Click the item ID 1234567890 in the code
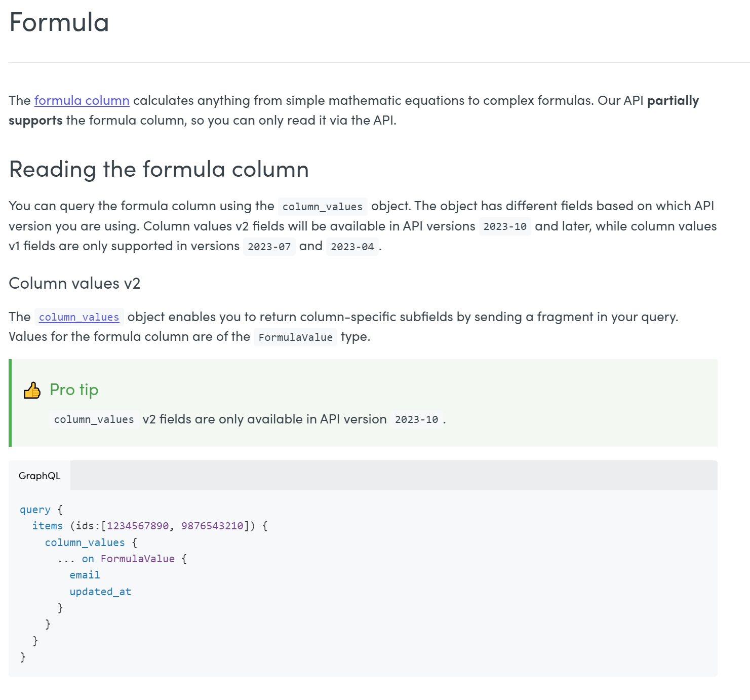This screenshot has height=700, width=750. [x=138, y=526]
